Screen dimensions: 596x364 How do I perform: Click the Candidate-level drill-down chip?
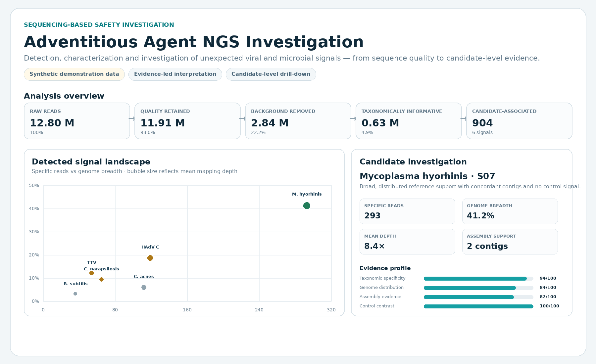[271, 74]
